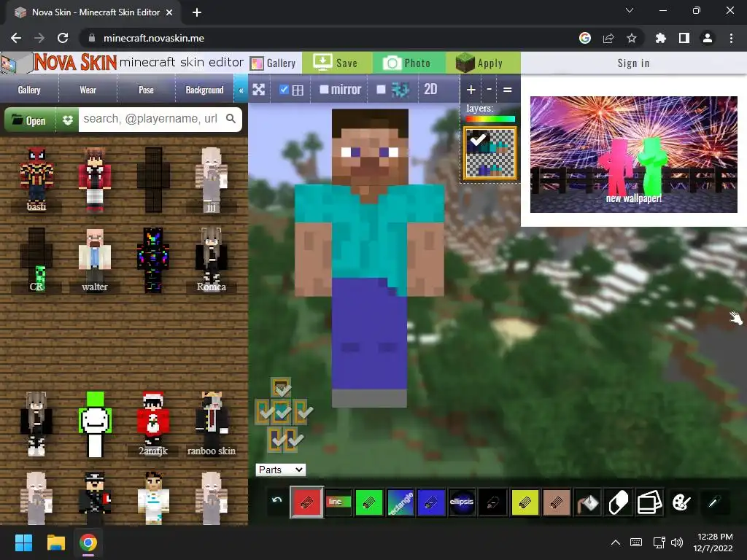Toggle right-side leg visibility checkmark
Screen dimensions: 747x560
click(x=293, y=440)
